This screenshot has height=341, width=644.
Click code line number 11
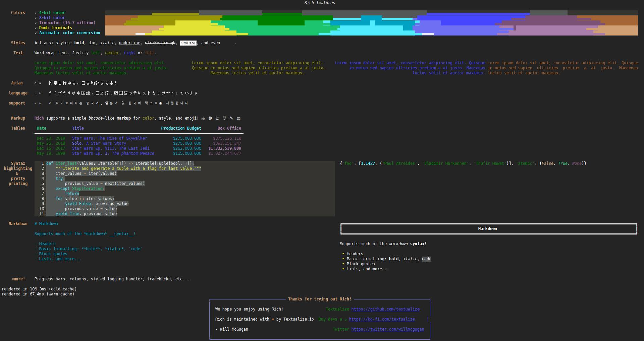(x=42, y=214)
